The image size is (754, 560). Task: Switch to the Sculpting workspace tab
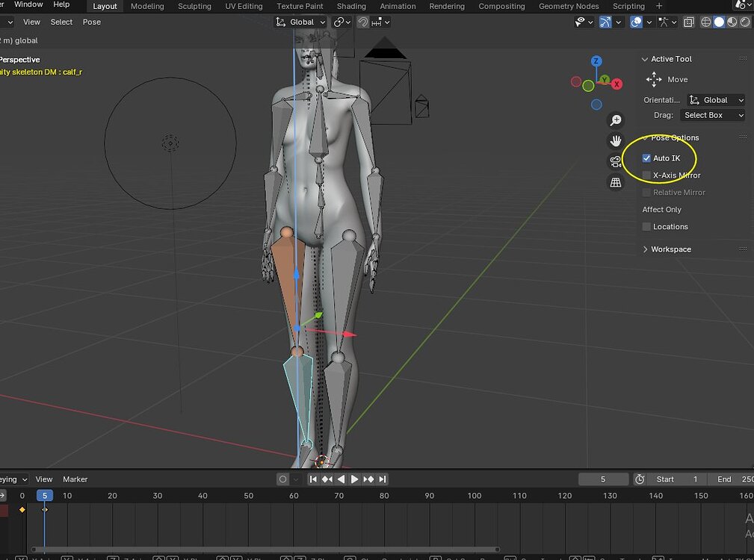point(194,6)
